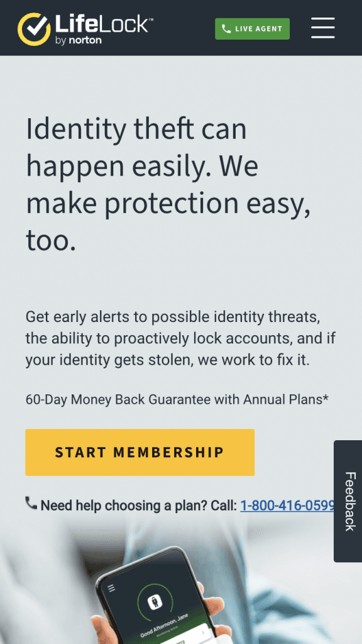Screen dimensions: 362x644
Task: Click the chevron arrow on phone's white card
Action: point(204,633)
